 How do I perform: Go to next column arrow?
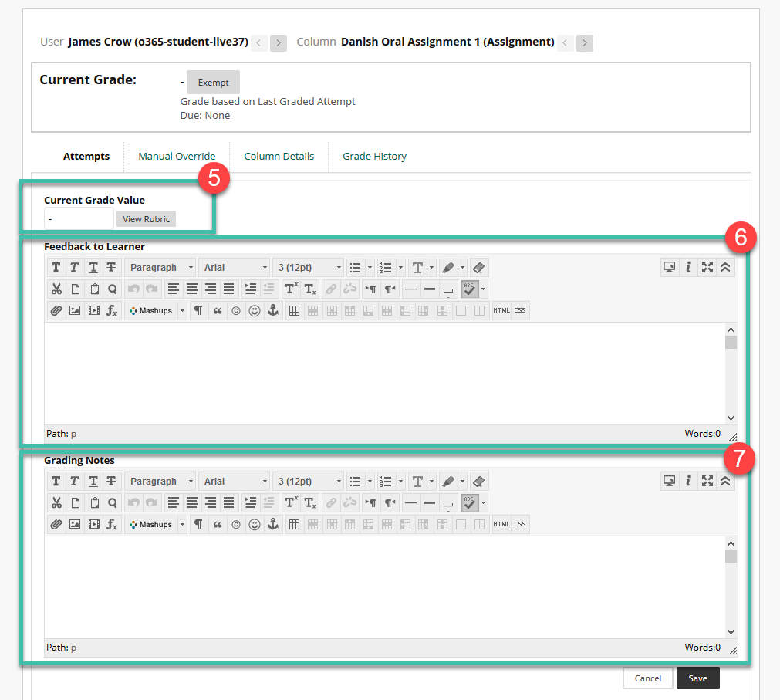[x=585, y=42]
